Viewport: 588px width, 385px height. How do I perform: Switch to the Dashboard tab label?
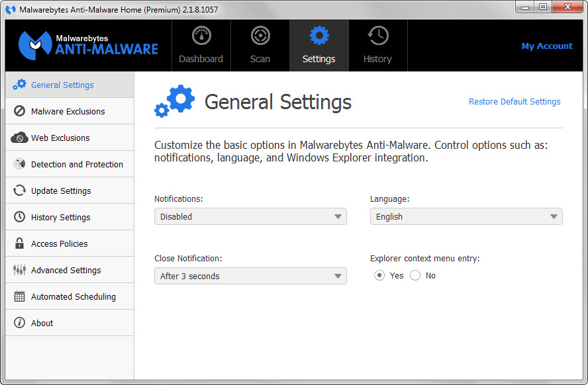click(x=201, y=59)
